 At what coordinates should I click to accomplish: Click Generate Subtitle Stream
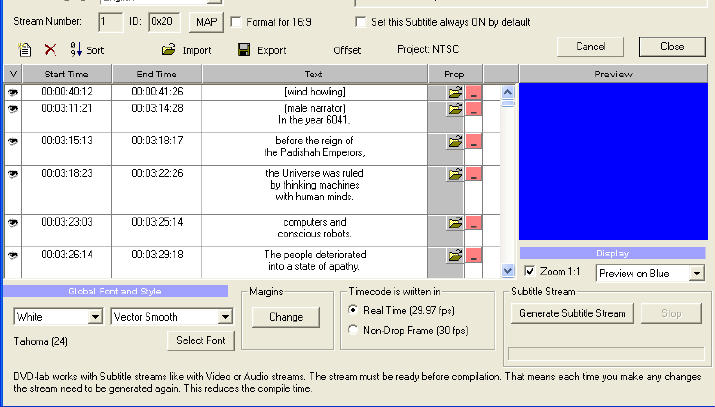coord(572,313)
